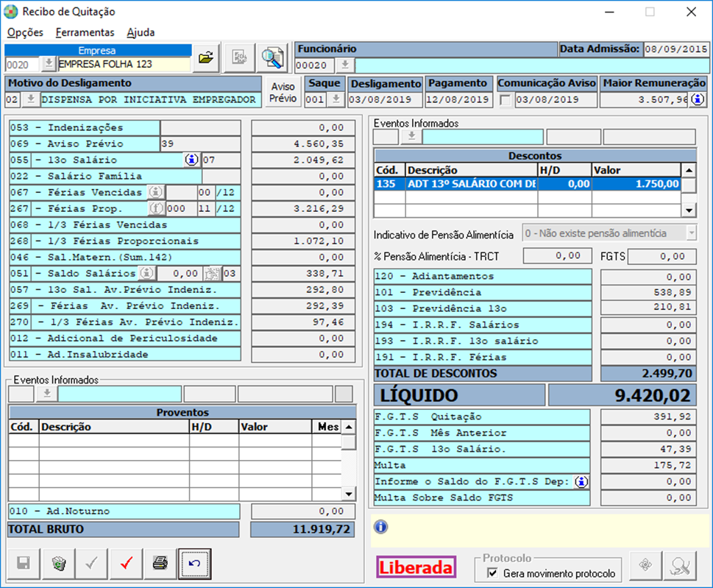
Task: Click the F.G.T.S Quitação value 391,92
Action: (x=648, y=417)
